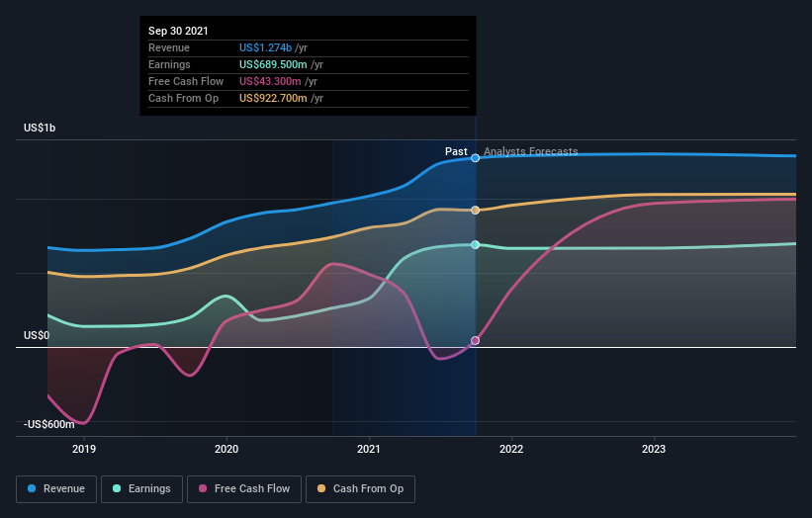812x518 pixels.
Task: Click the US$0 y-axis label
Action: [x=37, y=335]
